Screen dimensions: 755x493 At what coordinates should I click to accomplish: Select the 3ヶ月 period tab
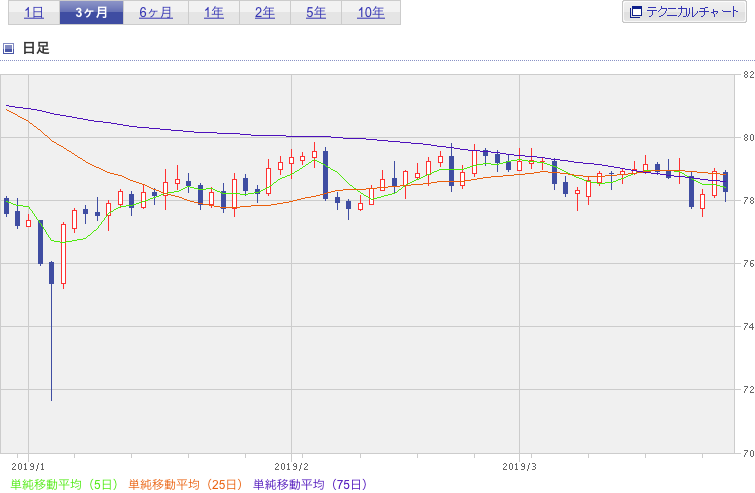point(91,13)
